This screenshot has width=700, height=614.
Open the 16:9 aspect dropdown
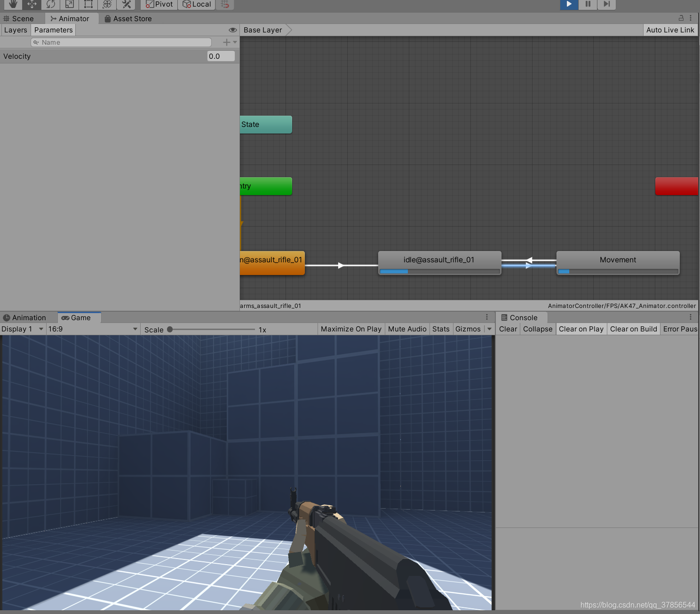(x=93, y=329)
